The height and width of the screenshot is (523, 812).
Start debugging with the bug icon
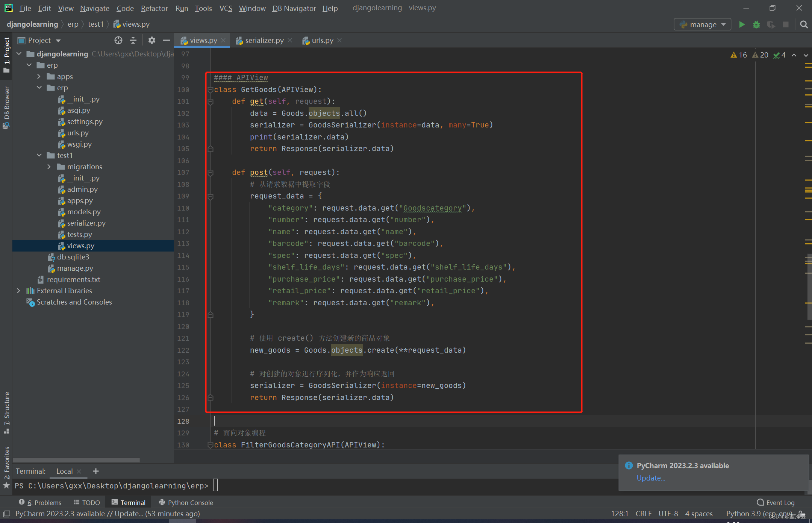(756, 24)
